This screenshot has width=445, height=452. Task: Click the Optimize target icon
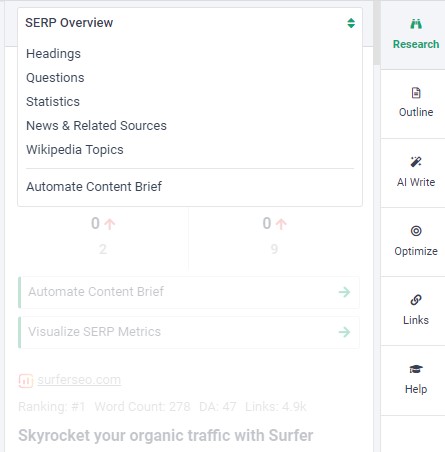click(x=416, y=231)
